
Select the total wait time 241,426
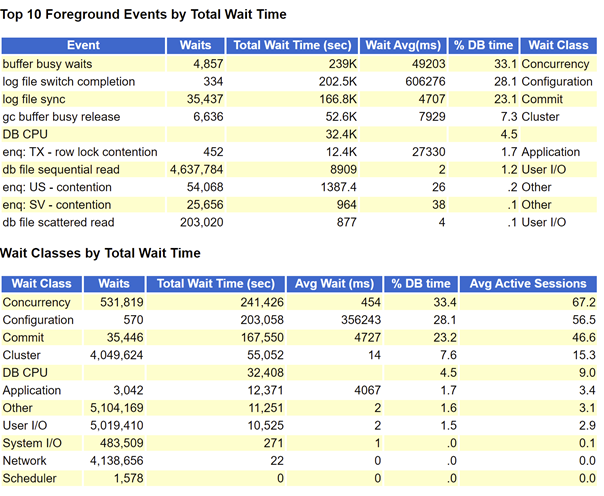[262, 302]
